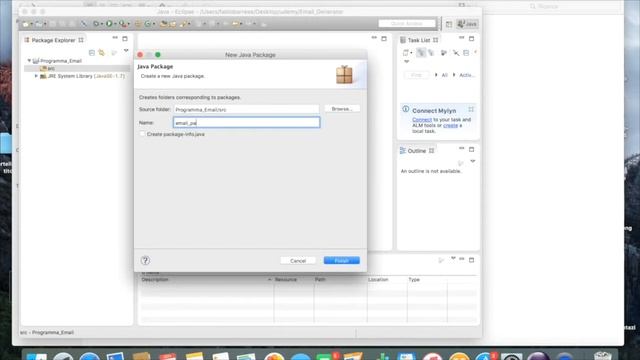This screenshot has height=360, width=640.
Task: Click the Find field in Task List
Action: pos(416,75)
